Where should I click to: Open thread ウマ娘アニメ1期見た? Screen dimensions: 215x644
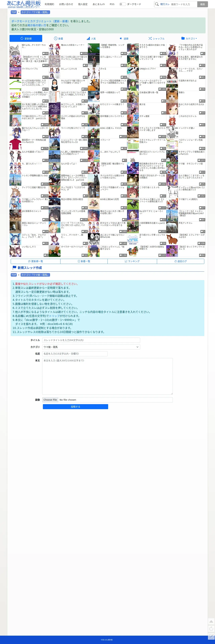pos(186,203)
